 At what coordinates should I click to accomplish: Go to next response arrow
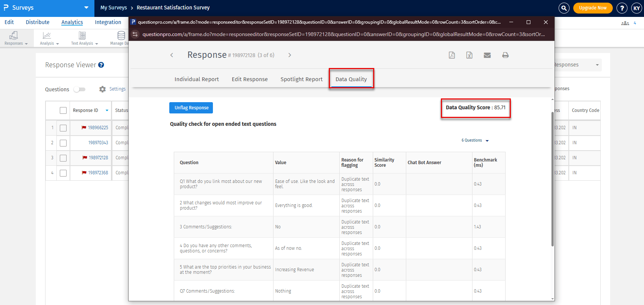click(290, 55)
